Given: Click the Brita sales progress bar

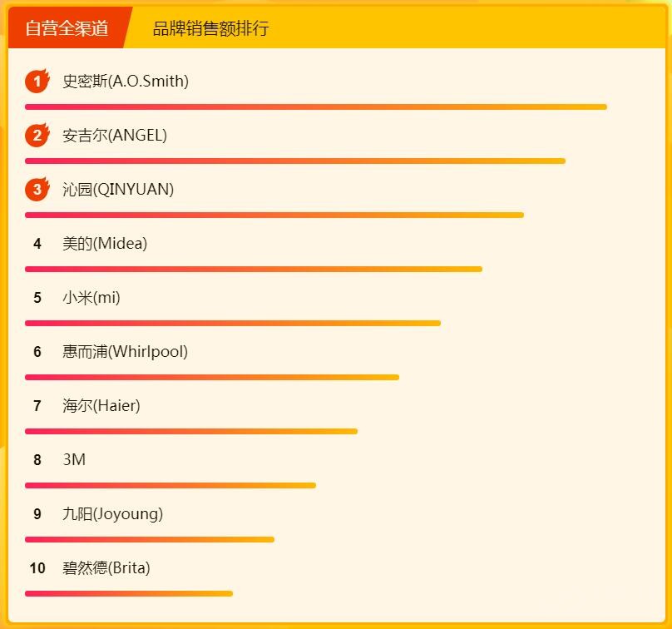Looking at the screenshot, I should pos(129,593).
